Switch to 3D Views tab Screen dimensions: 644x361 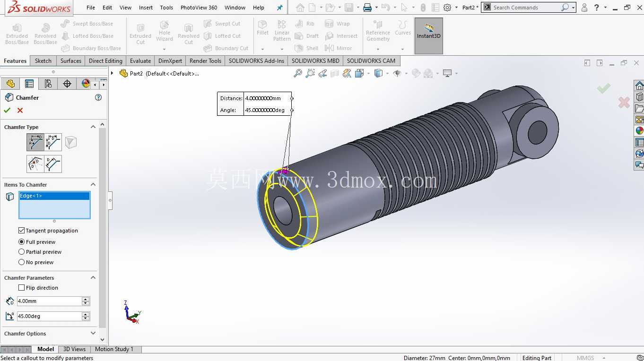75,349
